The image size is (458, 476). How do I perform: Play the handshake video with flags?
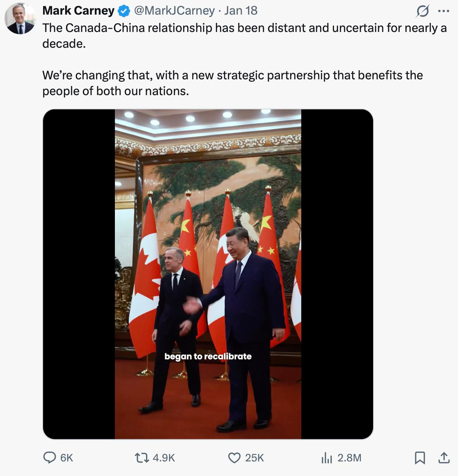(x=208, y=274)
